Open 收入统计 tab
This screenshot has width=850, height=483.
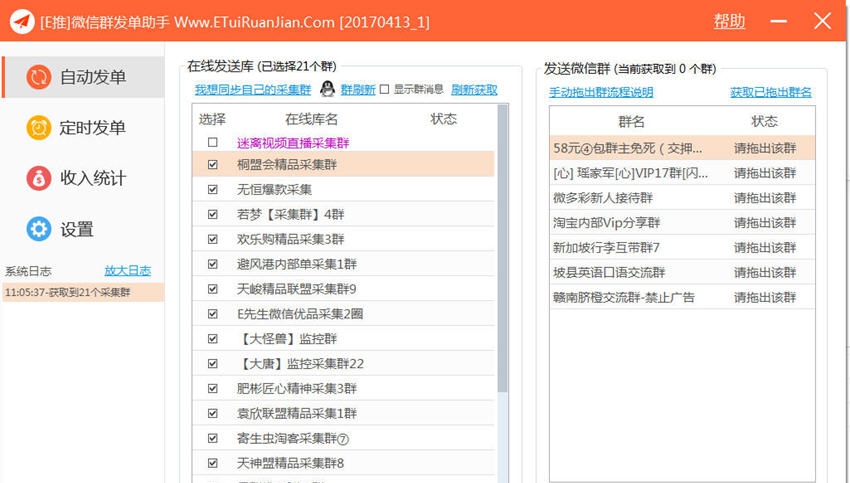point(83,178)
